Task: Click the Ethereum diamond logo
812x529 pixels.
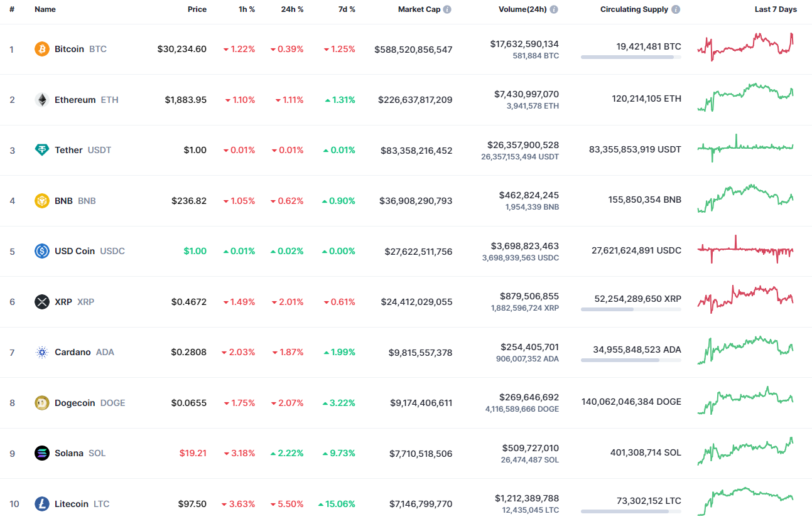Action: click(41, 99)
